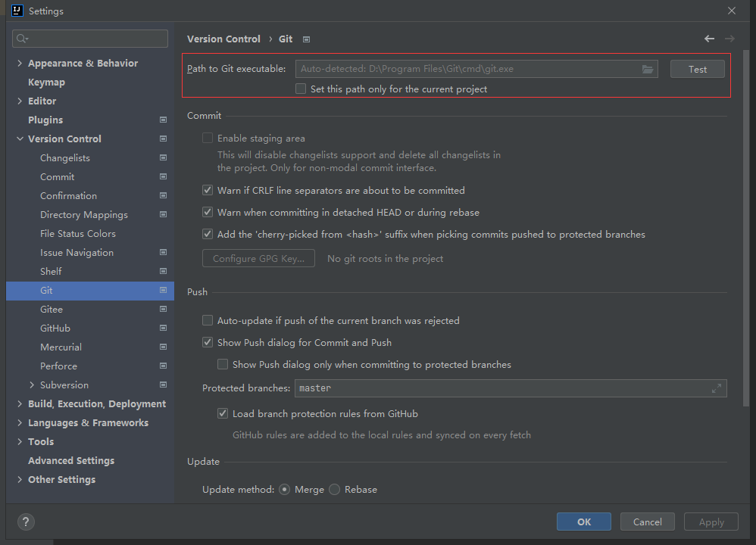This screenshot has height=545, width=756.
Task: Click the project icon on Gitee row
Action: click(x=163, y=309)
